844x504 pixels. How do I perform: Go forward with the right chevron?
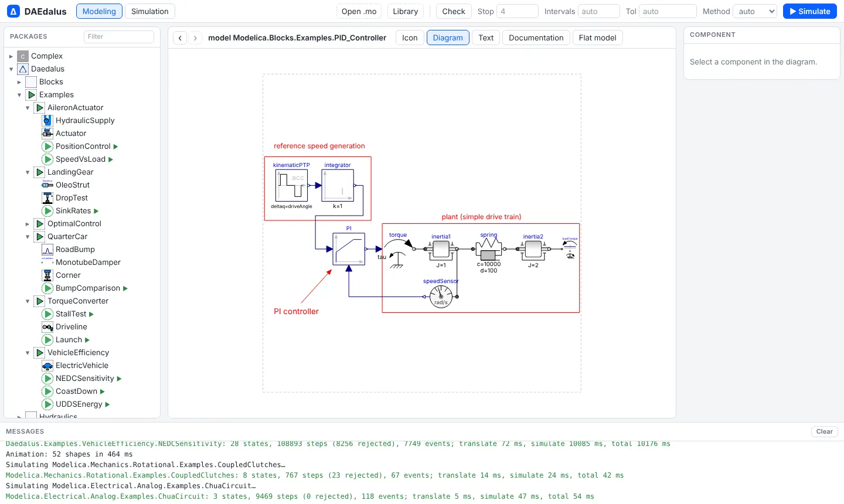tap(195, 38)
